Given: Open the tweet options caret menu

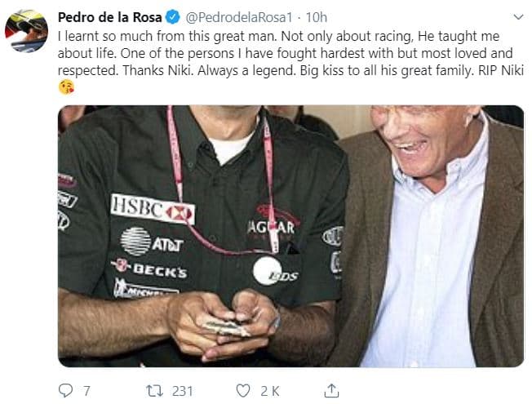Looking at the screenshot, I should tap(518, 16).
